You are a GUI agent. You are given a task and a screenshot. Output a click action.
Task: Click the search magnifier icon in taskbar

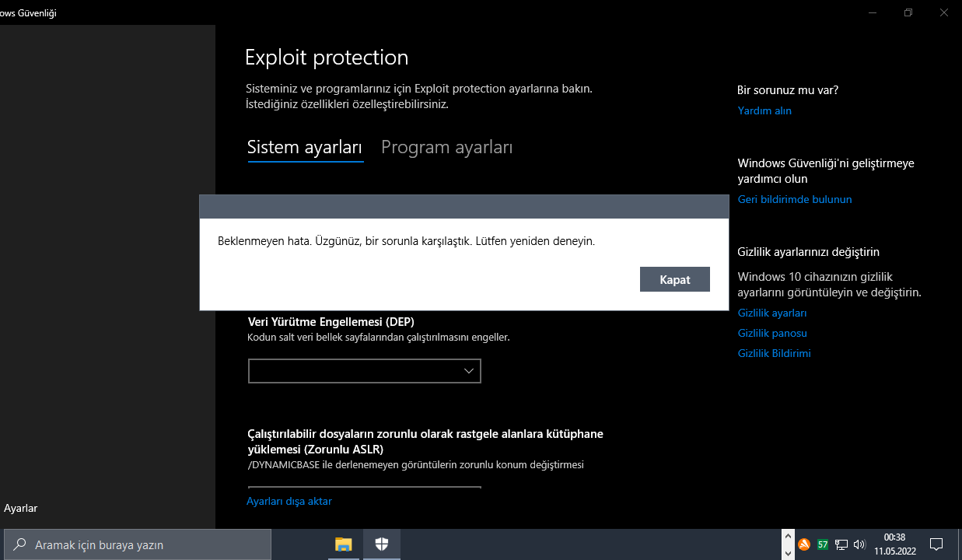pyautogui.click(x=20, y=544)
